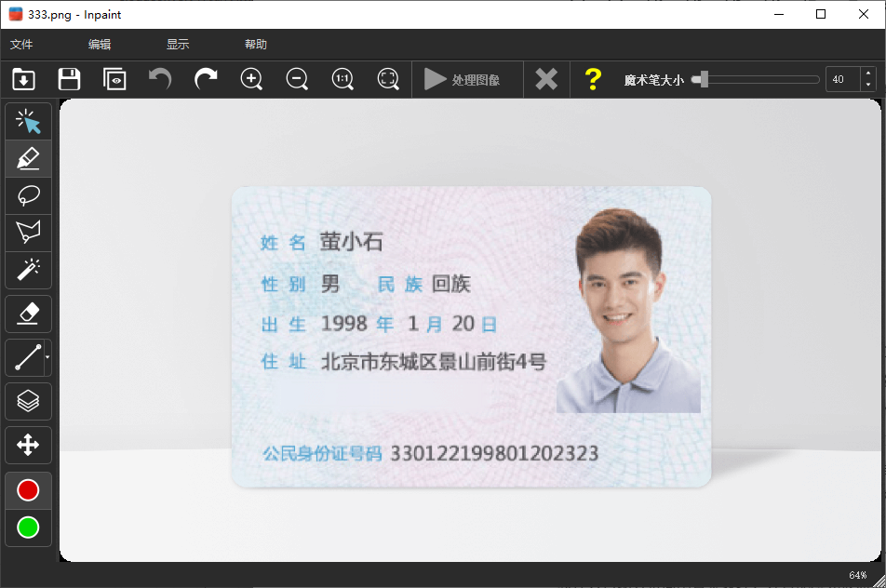886x588 pixels.
Task: Select the green donor color
Action: 28,528
